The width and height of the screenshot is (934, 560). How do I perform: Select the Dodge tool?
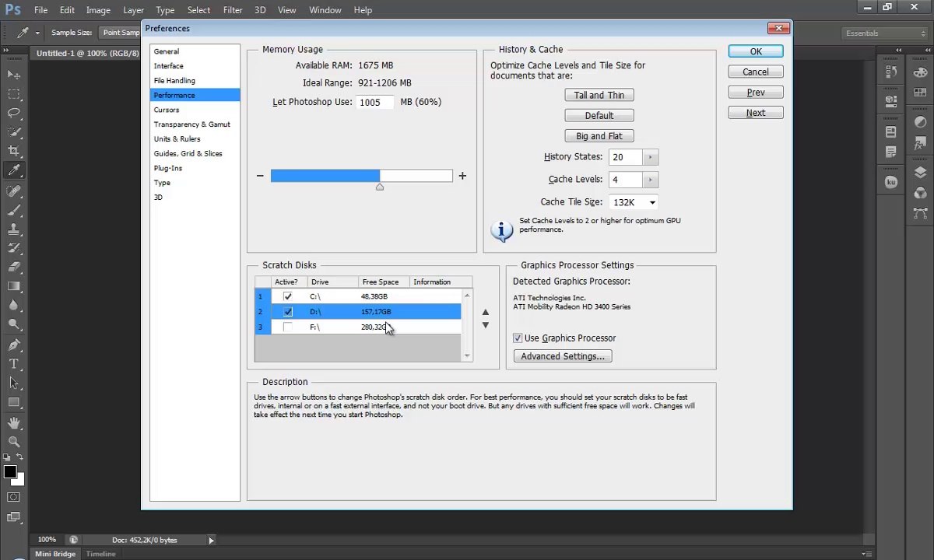pyautogui.click(x=14, y=324)
